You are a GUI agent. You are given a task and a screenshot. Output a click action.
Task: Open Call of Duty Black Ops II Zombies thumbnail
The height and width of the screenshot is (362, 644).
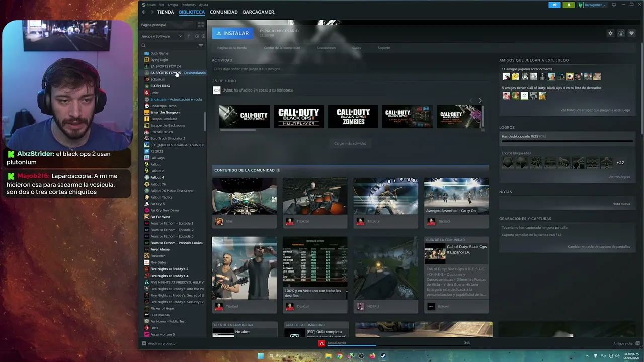point(353,117)
